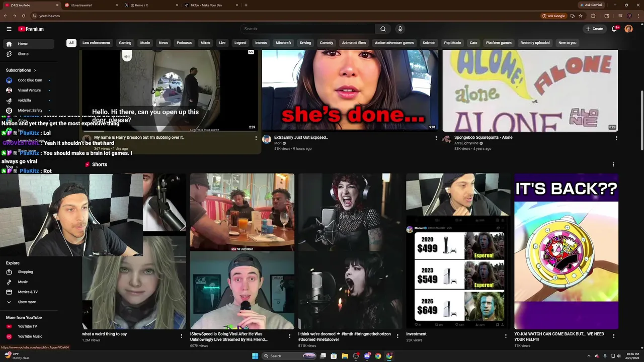
Task: Open the notifications bell
Action: (x=614, y=29)
